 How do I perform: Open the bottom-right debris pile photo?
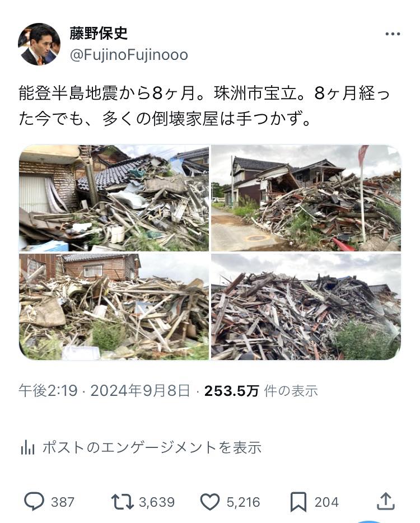306,306
